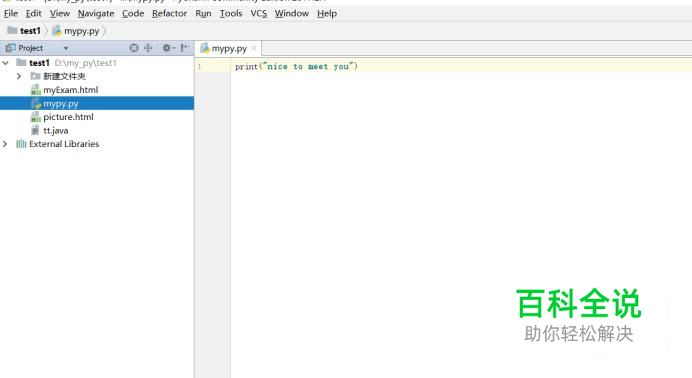Image resolution: width=692 pixels, height=378 pixels.
Task: Select myExam.html in the project tree
Action: (97, 90)
